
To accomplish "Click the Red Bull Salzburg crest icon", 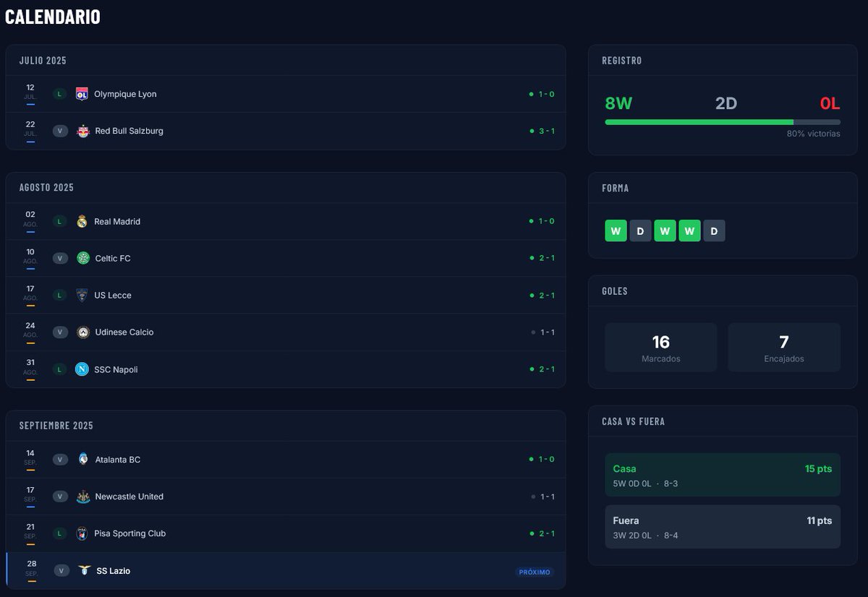I will pyautogui.click(x=82, y=131).
